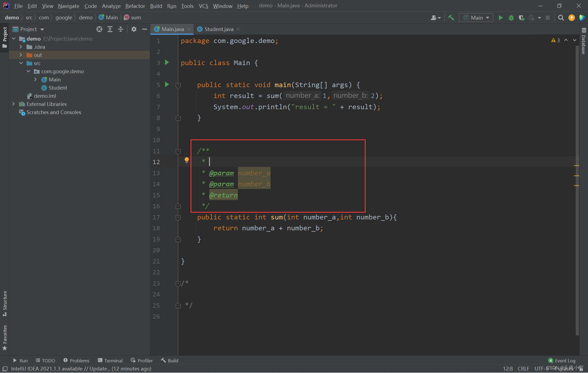Click the yellow lightbulb intention icon

(186, 160)
